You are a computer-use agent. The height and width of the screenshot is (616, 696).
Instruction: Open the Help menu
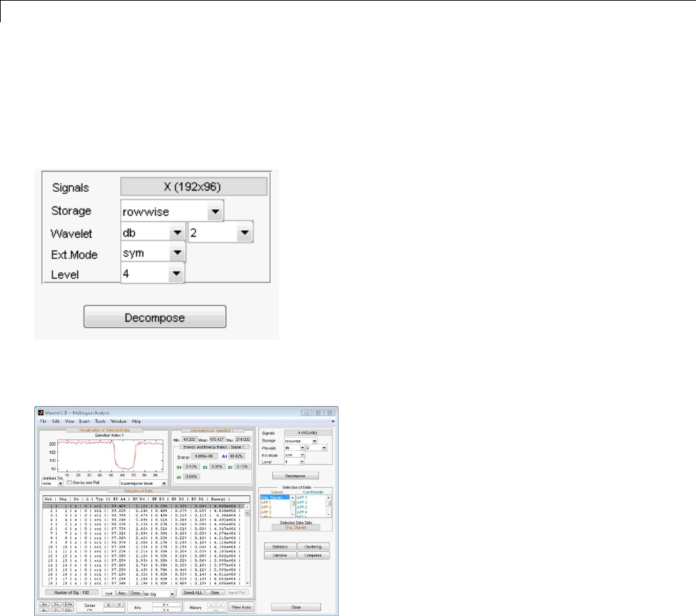(137, 421)
